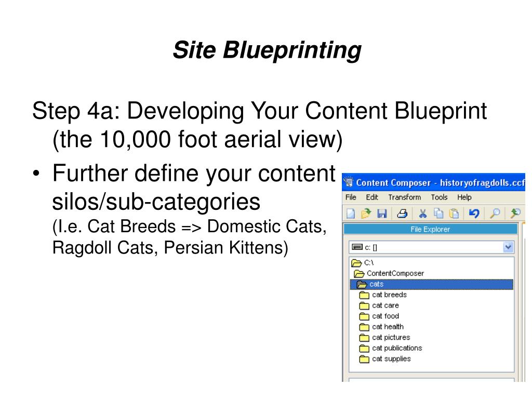
Task: Open the cat health folder
Action: [381, 327]
